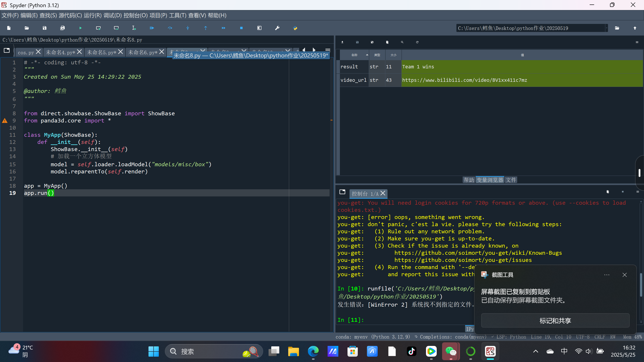Open the 调试(D) menu
Viewport: 644px width, 362px height.
[112, 15]
